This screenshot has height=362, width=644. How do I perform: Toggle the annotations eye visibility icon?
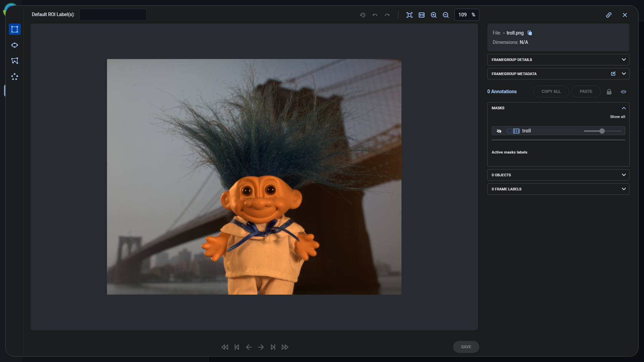tap(624, 92)
